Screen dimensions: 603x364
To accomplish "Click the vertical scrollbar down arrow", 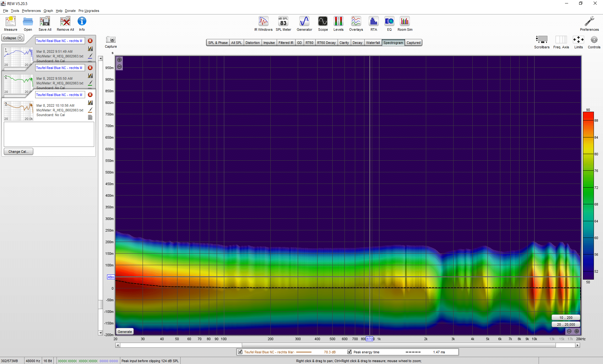I will point(100,333).
